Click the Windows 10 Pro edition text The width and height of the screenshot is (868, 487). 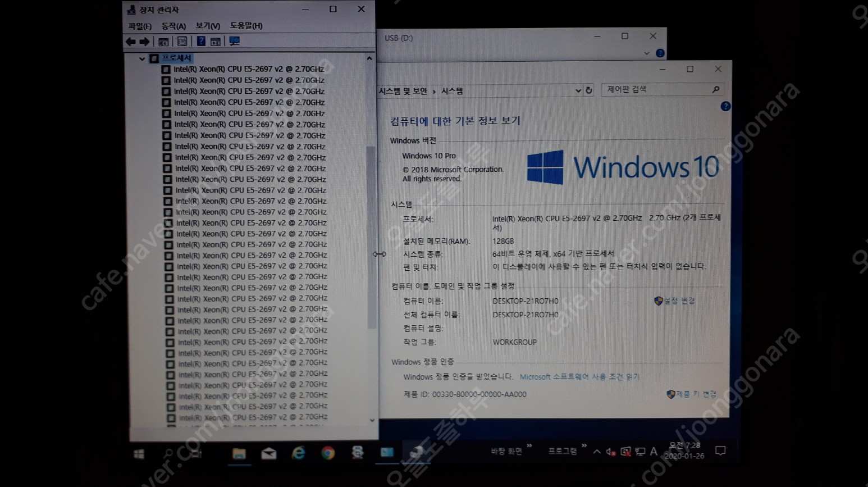click(429, 156)
